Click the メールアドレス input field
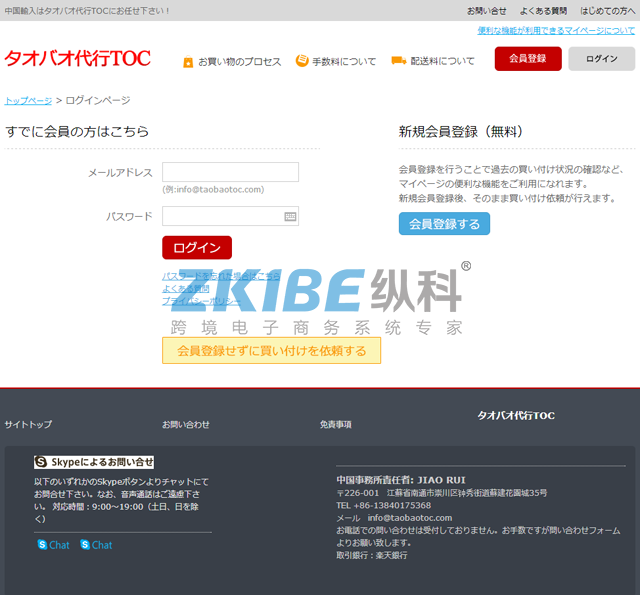The height and width of the screenshot is (595, 640). pyautogui.click(x=230, y=172)
